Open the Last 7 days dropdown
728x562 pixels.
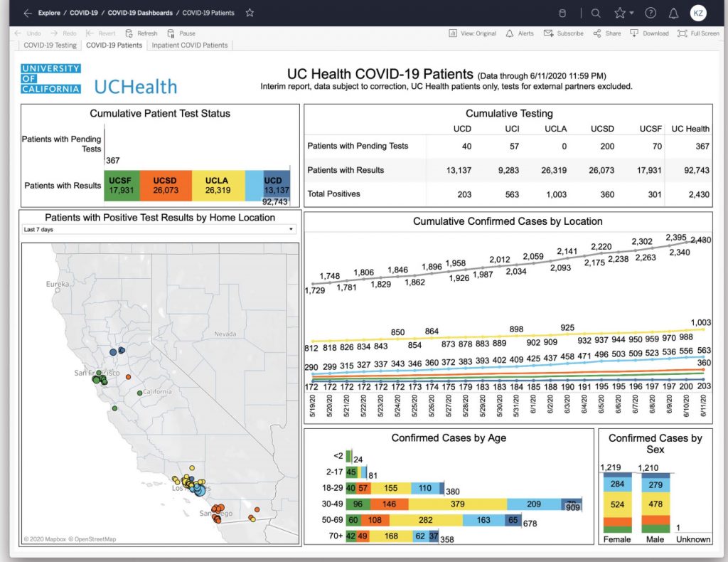point(159,230)
